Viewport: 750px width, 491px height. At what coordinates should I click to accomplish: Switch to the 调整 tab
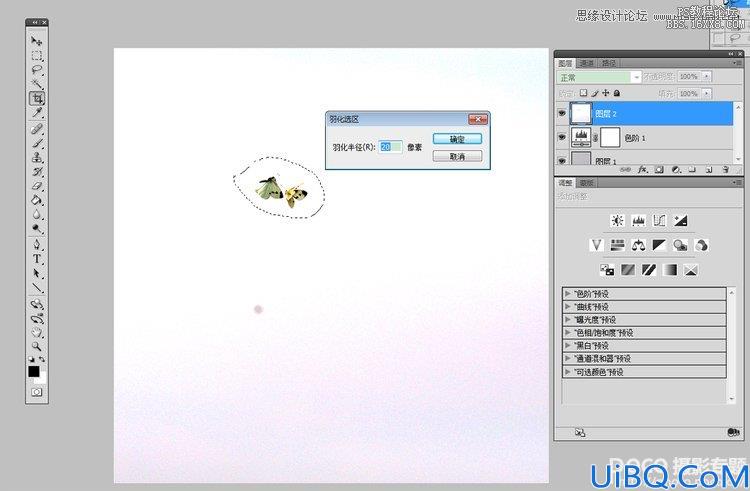coord(565,183)
